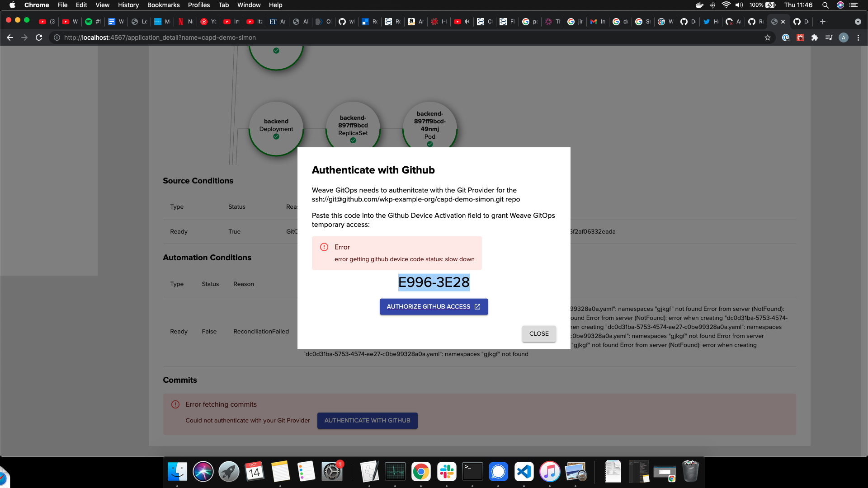Go back in browser history

pyautogui.click(x=10, y=38)
